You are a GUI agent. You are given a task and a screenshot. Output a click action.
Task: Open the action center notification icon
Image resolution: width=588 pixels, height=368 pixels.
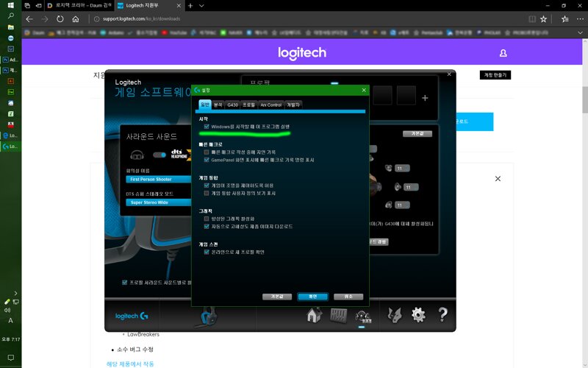[x=10, y=358]
